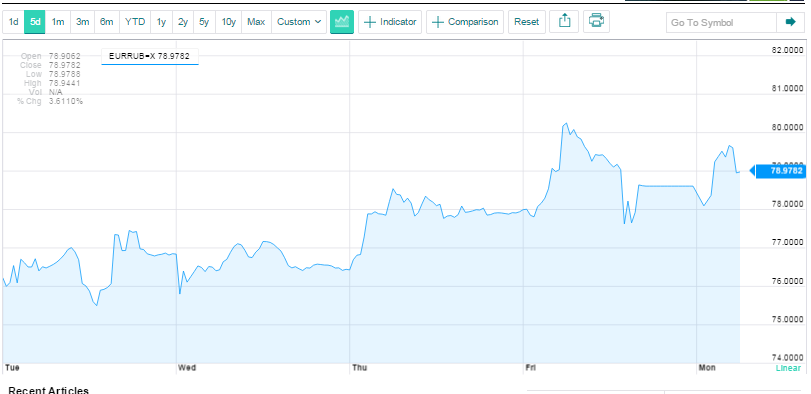The image size is (811, 394).
Task: Click the 80.0000 axis label
Action: coord(787,128)
